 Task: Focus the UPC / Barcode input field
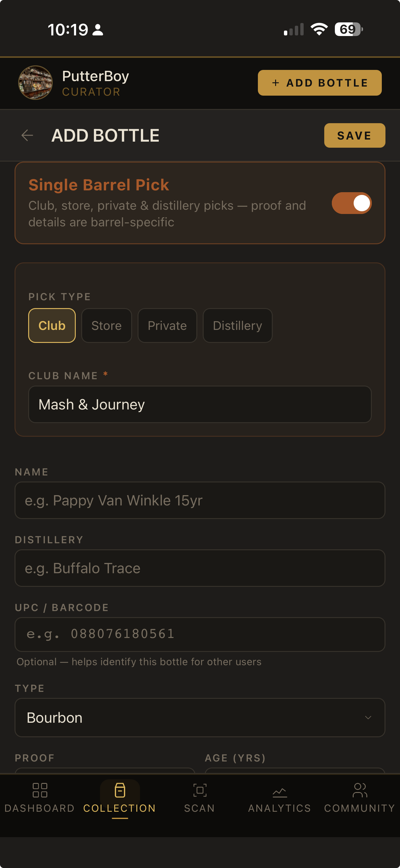[x=200, y=634]
